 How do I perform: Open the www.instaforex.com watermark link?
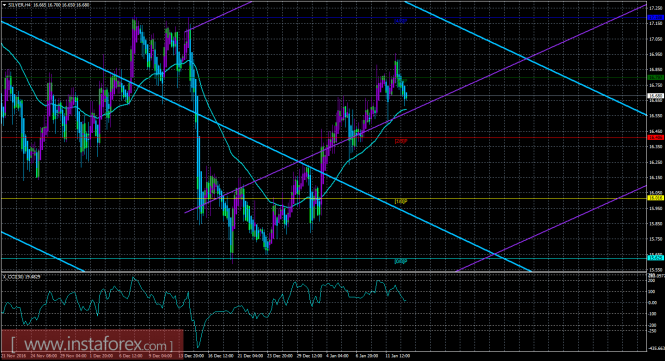click(92, 344)
